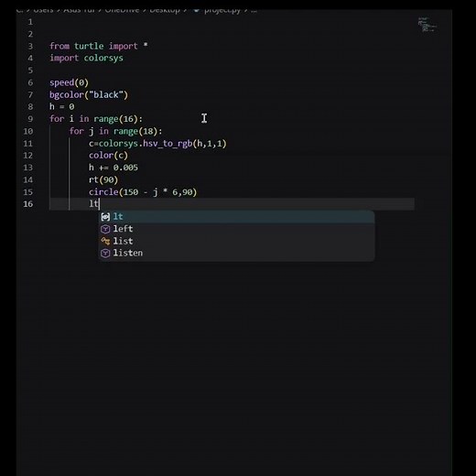The width and height of the screenshot is (476, 476).
Task: Click 'for j in range(18):' loop header
Action: pos(116,131)
